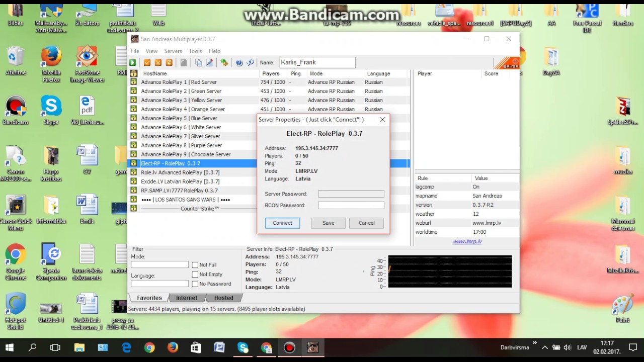Open the File menu

coord(135,51)
